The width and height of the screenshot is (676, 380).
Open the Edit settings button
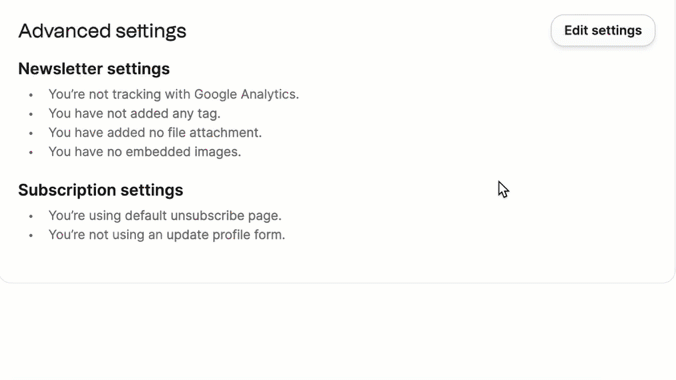(603, 31)
